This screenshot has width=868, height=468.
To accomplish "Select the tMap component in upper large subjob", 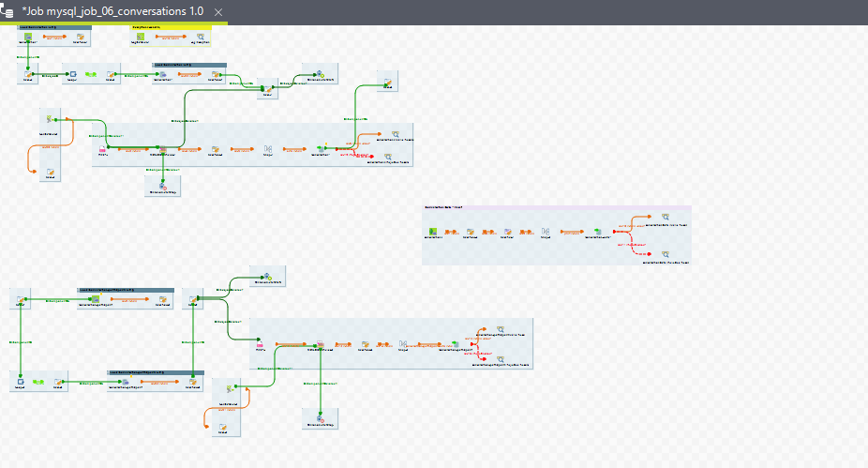I will [267, 149].
